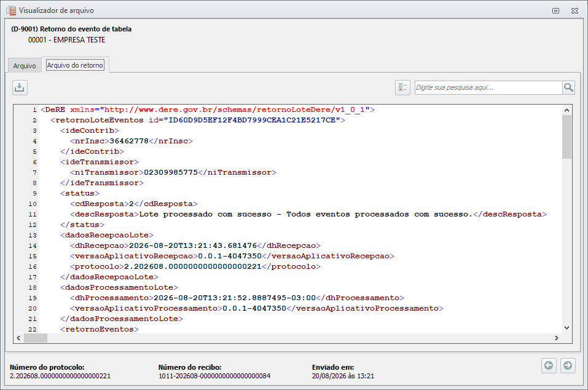This screenshot has height=390, width=588.
Task: Open the search options list icon
Action: point(402,88)
